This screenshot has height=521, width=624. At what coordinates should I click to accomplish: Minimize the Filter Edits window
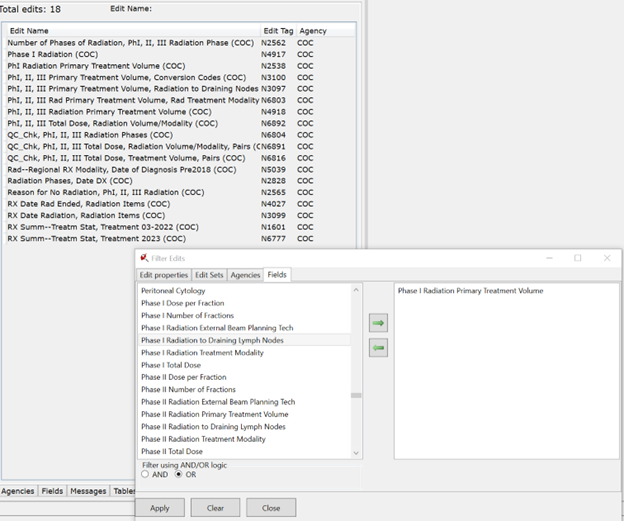tap(550, 258)
